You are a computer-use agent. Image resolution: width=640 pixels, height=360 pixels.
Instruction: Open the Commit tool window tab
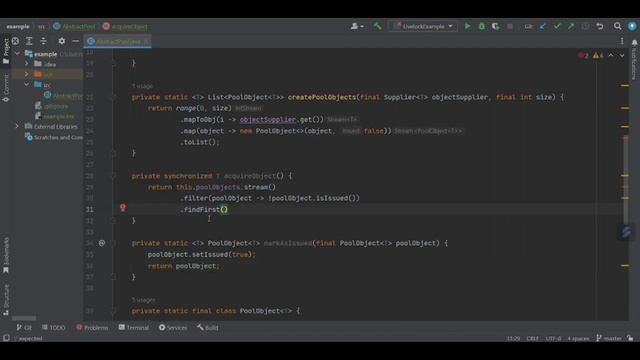[x=6, y=88]
